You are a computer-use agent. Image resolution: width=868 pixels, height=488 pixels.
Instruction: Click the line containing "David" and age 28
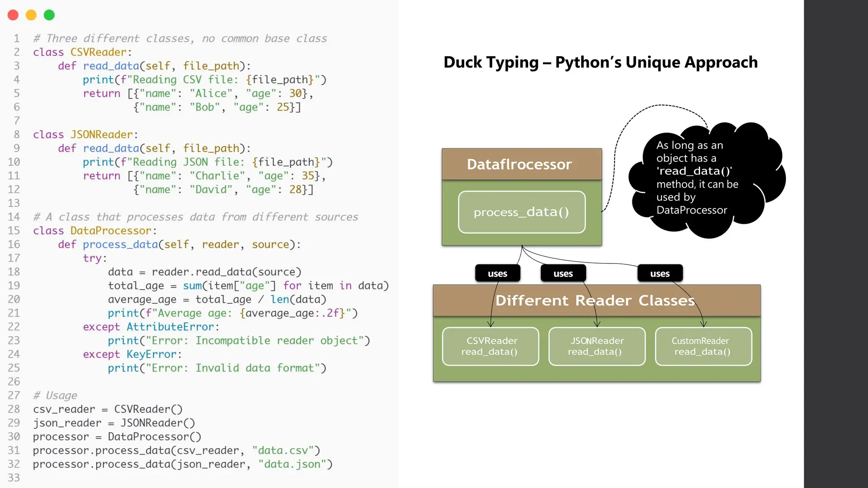223,189
